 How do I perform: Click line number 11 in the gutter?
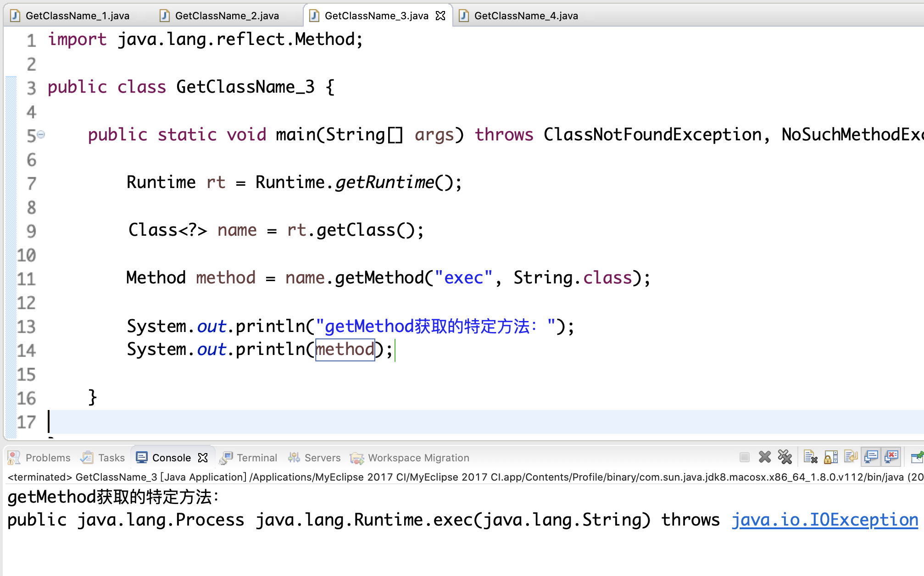coord(26,279)
